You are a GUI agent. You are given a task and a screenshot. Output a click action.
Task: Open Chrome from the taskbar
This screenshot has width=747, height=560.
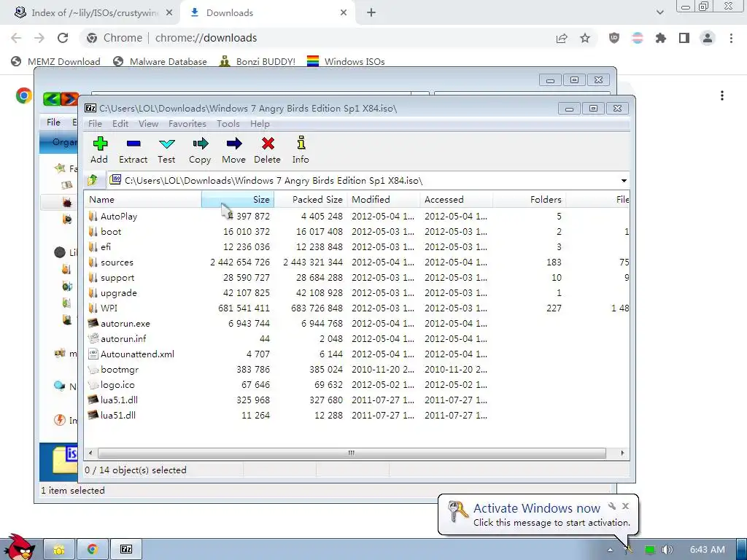[92, 549]
